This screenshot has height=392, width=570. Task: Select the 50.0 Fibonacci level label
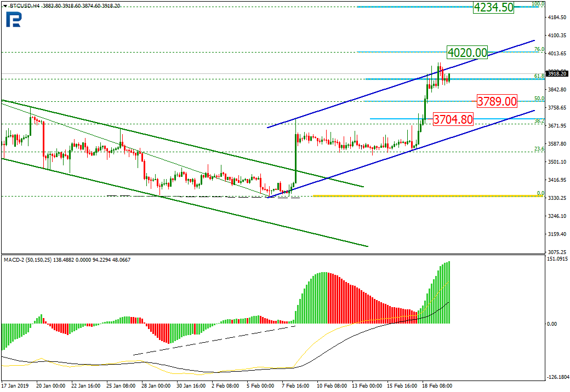pos(539,99)
